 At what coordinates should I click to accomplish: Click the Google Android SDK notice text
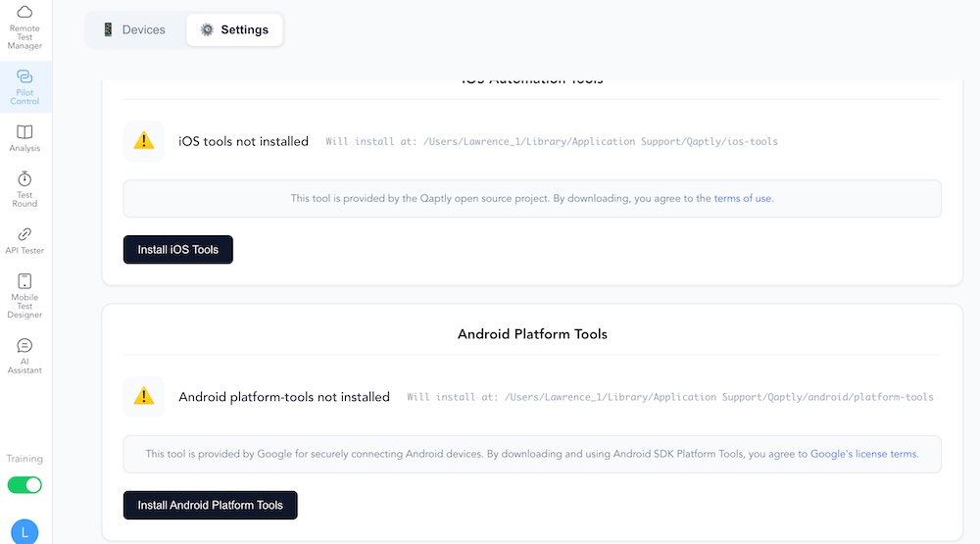pos(532,454)
